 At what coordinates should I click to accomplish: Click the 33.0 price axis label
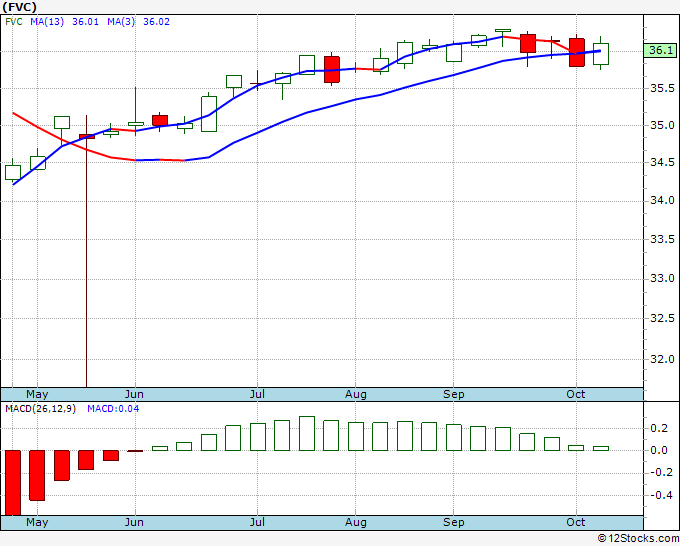(662, 278)
